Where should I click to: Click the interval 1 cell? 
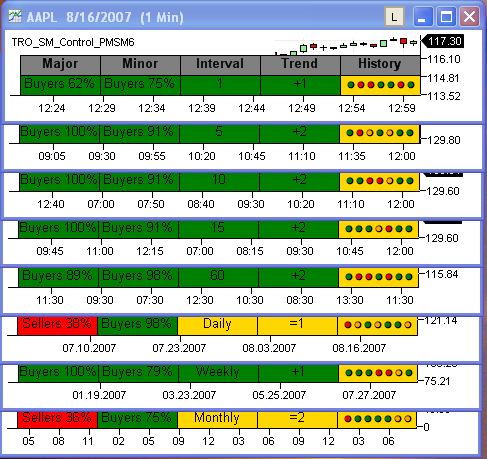pyautogui.click(x=220, y=85)
